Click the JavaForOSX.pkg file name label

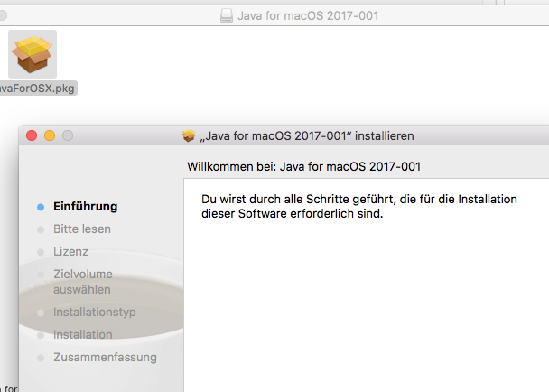[37, 88]
